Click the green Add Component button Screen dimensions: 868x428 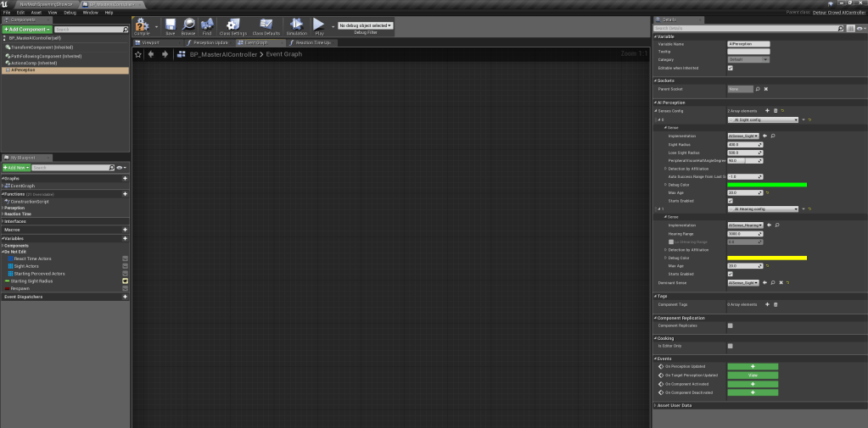(x=27, y=29)
